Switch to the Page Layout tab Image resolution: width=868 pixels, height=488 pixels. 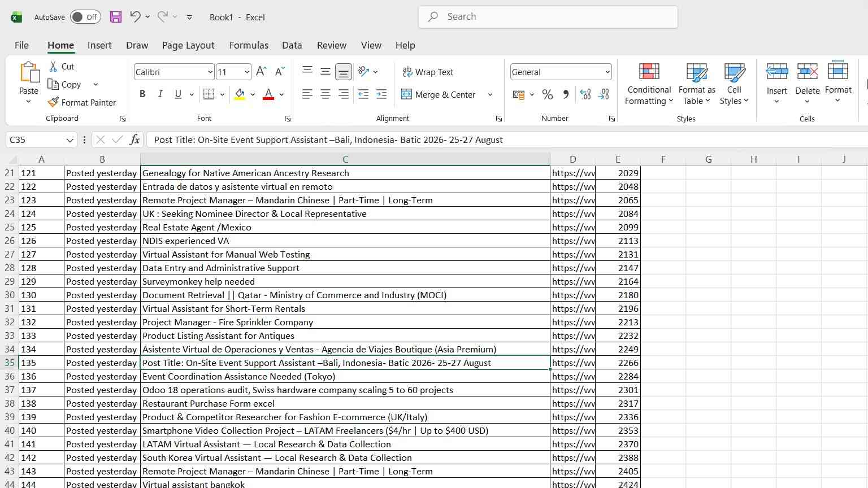[188, 45]
